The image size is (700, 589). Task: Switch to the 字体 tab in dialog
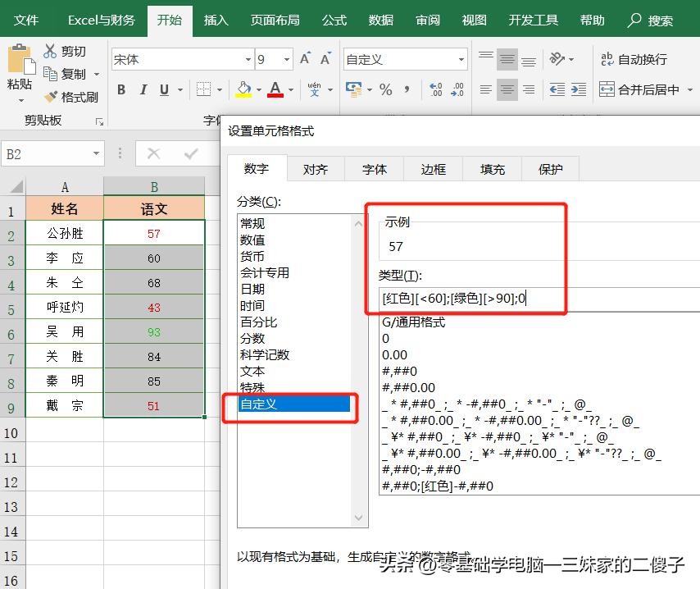pyautogui.click(x=374, y=169)
